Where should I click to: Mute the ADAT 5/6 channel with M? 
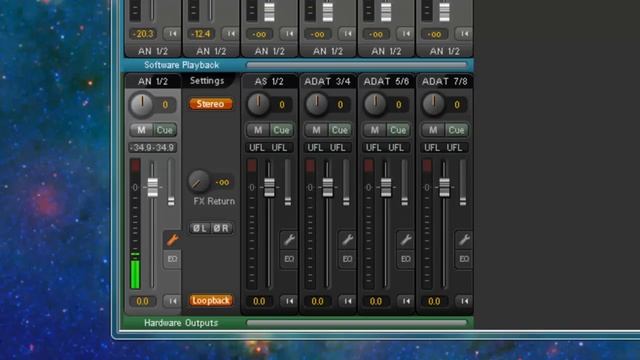[375, 130]
